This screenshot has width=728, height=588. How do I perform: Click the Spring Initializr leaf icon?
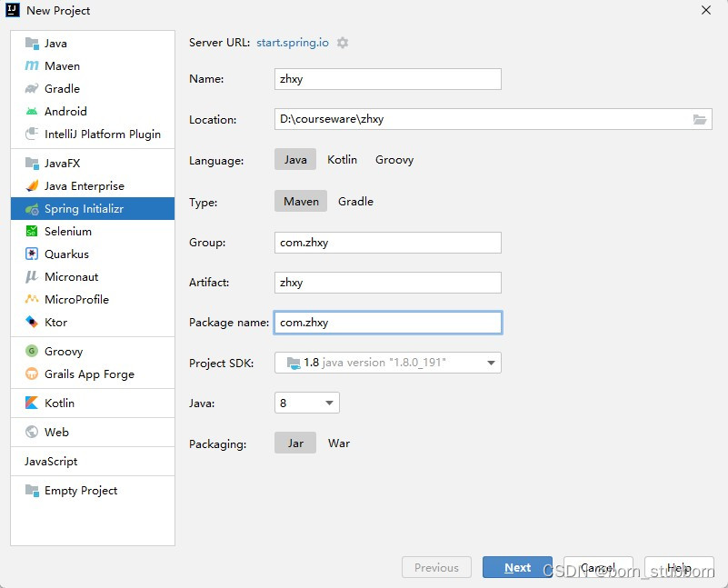point(32,209)
